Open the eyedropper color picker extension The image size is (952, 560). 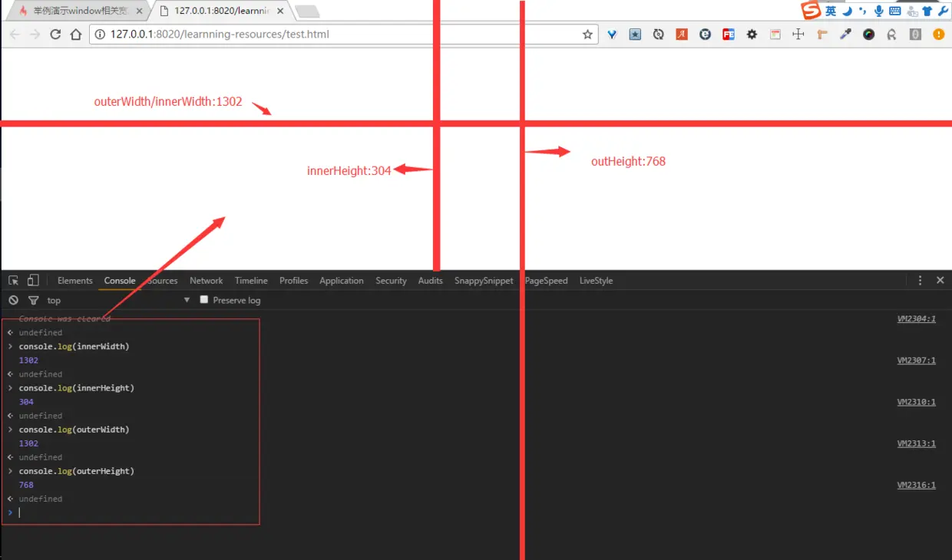[x=845, y=35]
